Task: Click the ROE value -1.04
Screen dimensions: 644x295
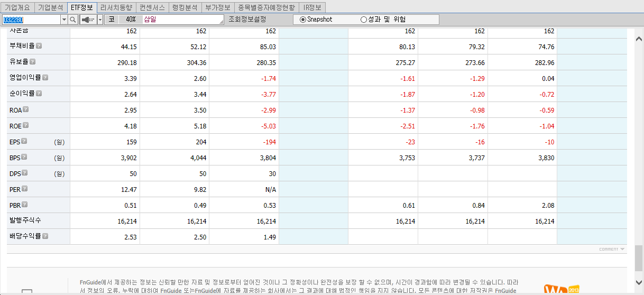Action: [547, 126]
